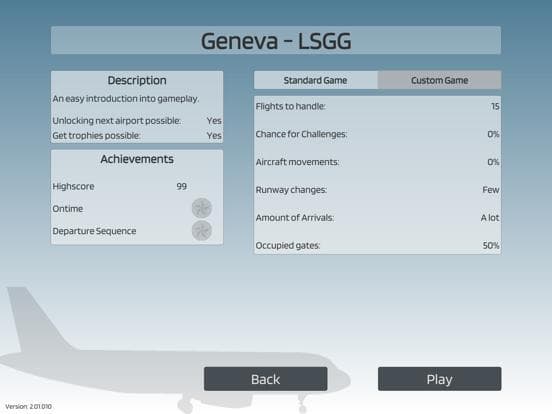Click the version number text
Image resolution: width=552 pixels, height=414 pixels.
point(29,406)
